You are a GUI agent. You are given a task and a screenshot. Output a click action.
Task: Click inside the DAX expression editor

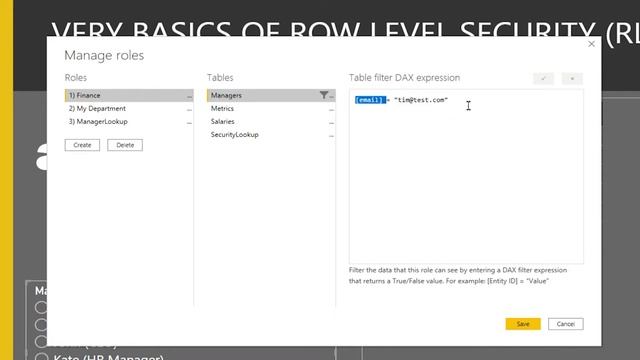coord(466,177)
